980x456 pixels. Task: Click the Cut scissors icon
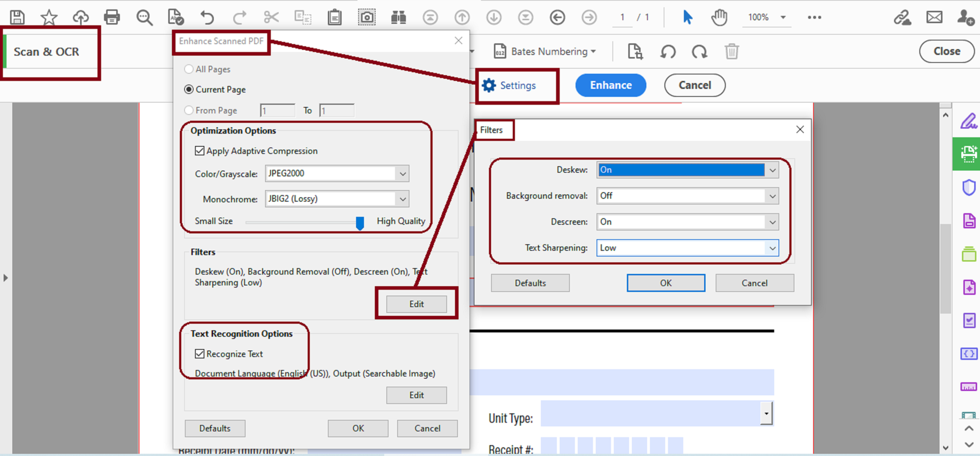click(x=271, y=17)
